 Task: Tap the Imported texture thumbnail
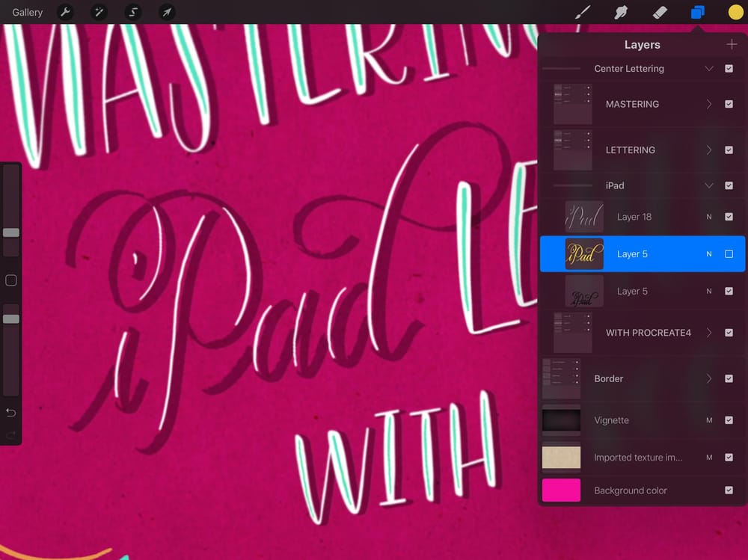561,457
